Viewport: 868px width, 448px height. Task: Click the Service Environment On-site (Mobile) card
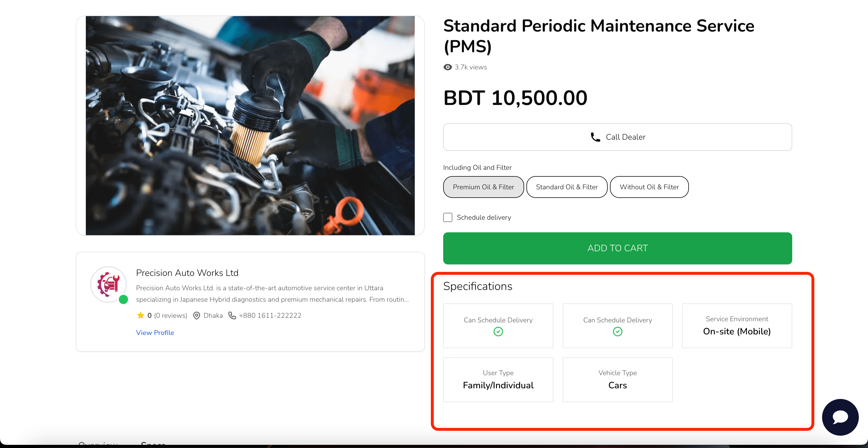click(x=737, y=326)
